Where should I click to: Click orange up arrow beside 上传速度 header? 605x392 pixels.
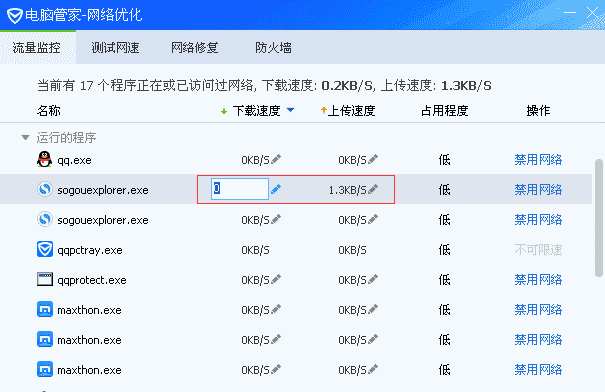324,110
